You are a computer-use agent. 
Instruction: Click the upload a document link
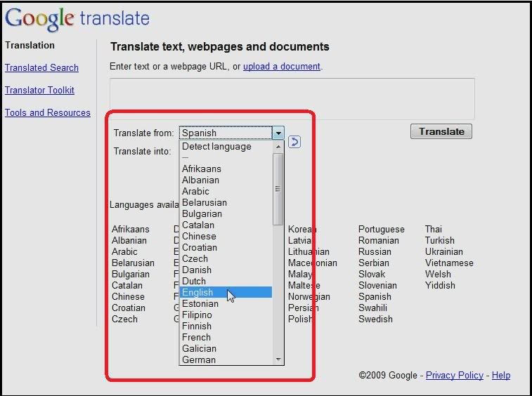click(x=282, y=66)
